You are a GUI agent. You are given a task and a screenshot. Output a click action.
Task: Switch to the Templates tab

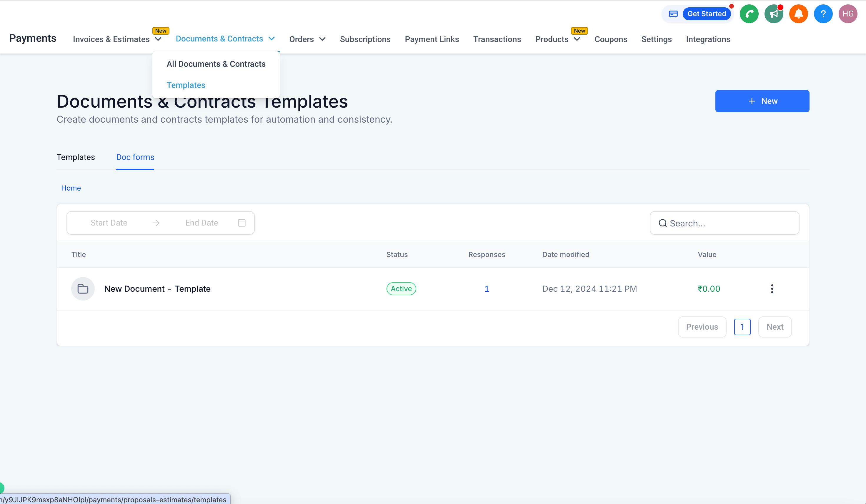pyautogui.click(x=76, y=157)
